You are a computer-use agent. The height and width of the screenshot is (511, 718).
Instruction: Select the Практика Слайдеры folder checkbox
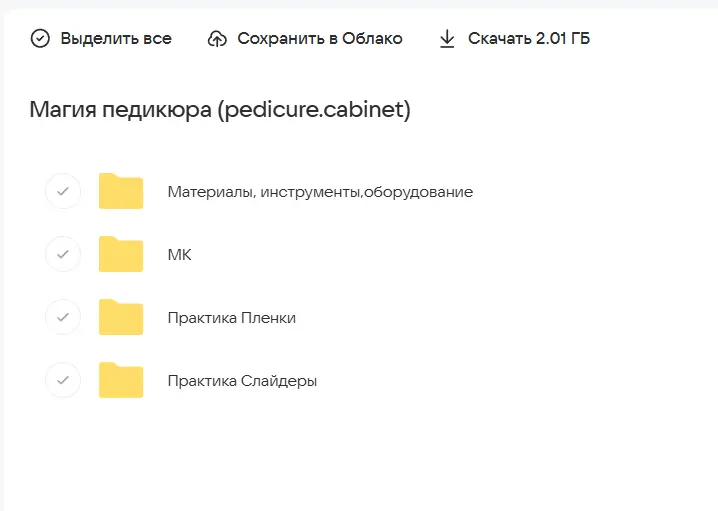(x=63, y=380)
